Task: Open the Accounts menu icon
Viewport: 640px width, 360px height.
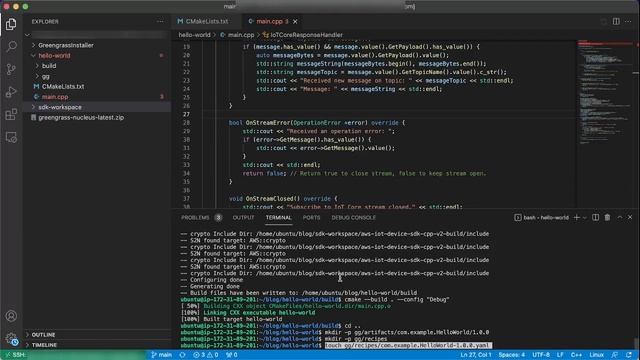Action: click(11, 316)
